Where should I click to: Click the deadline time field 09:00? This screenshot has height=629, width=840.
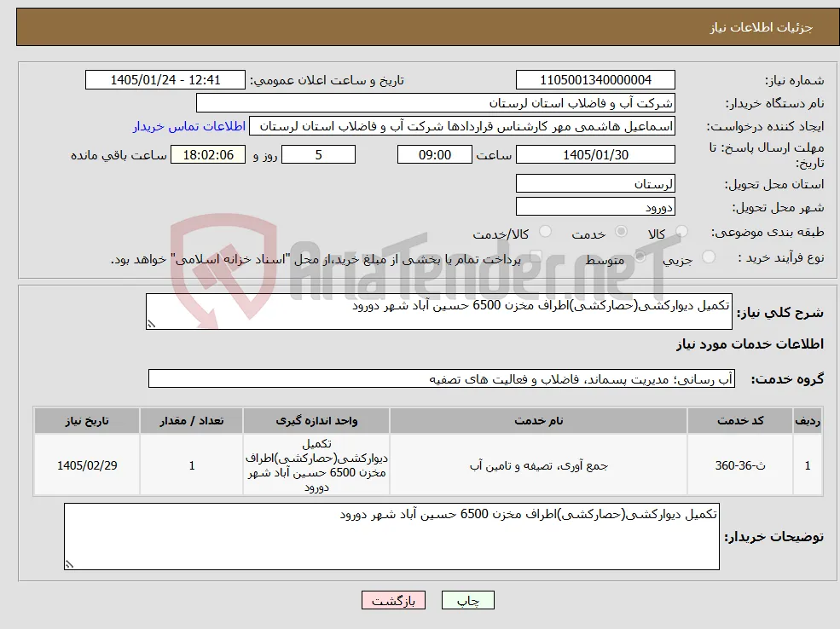pos(434,155)
